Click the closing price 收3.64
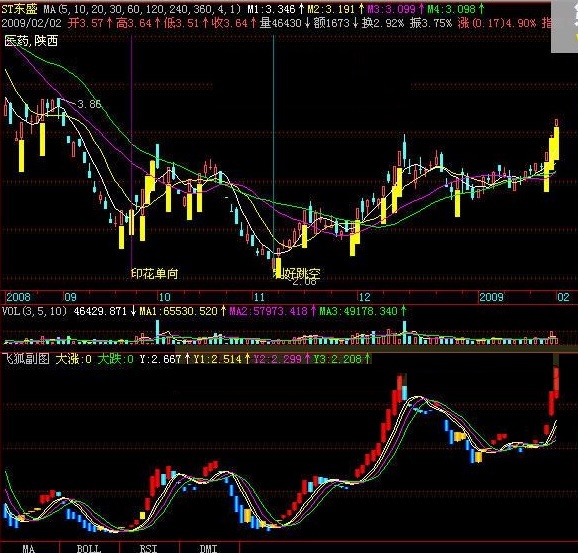 click(233, 23)
